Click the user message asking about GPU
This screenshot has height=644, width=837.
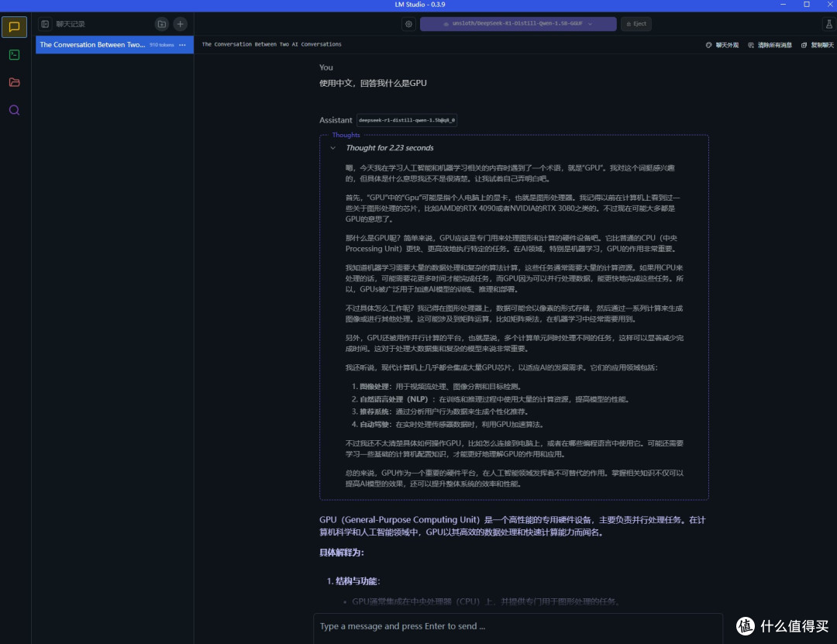point(373,83)
